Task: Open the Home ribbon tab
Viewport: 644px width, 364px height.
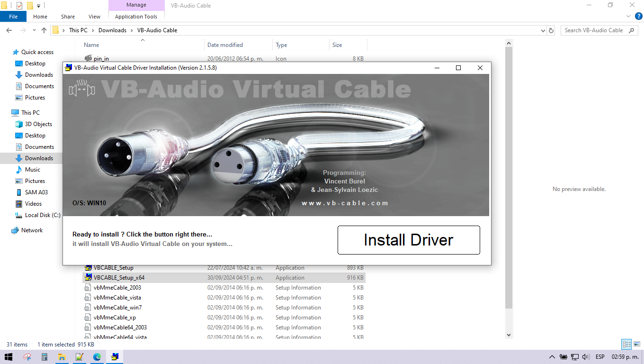Action: (x=40, y=17)
